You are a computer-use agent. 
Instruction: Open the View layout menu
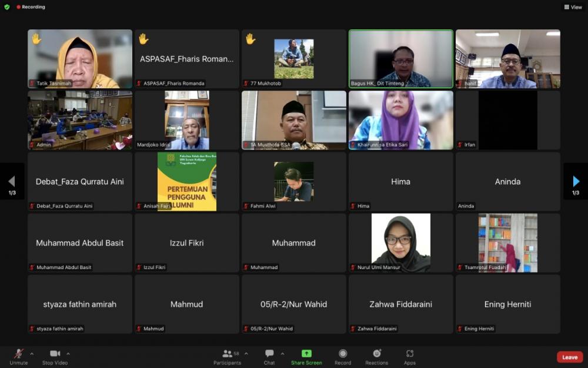pyautogui.click(x=573, y=7)
